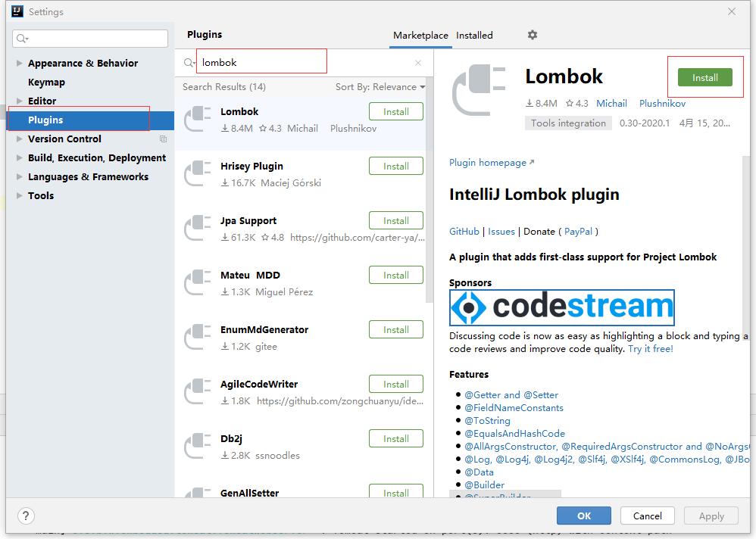Open the @Getter and @Setter link

pyautogui.click(x=511, y=395)
